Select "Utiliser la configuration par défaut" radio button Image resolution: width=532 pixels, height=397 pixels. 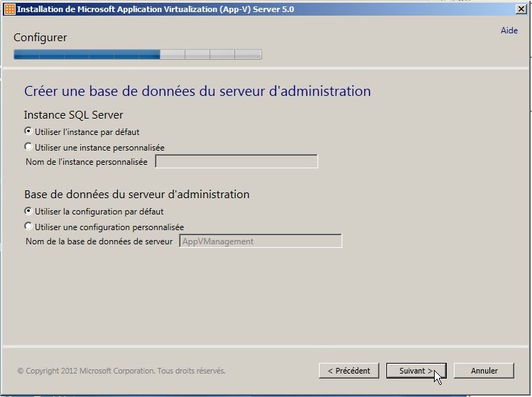click(28, 211)
